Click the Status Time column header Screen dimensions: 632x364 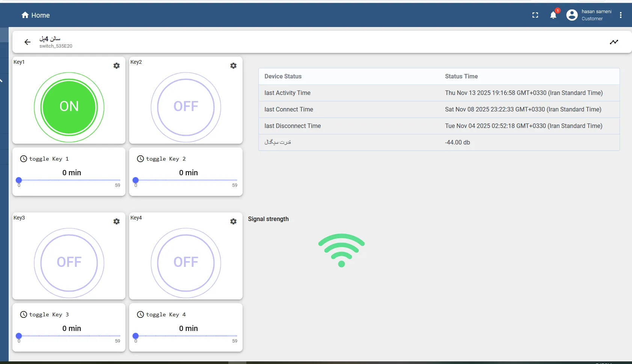(x=461, y=76)
